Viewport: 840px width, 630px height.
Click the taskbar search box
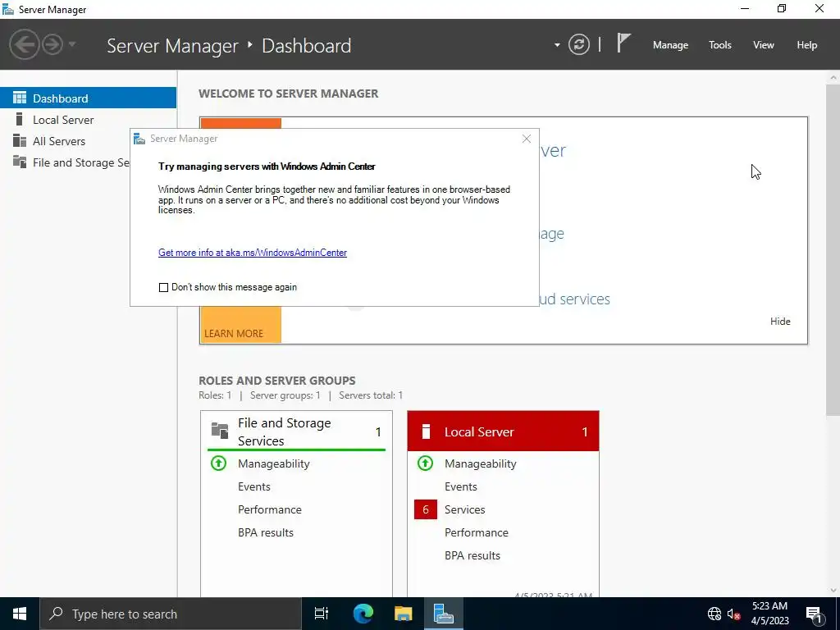171,614
